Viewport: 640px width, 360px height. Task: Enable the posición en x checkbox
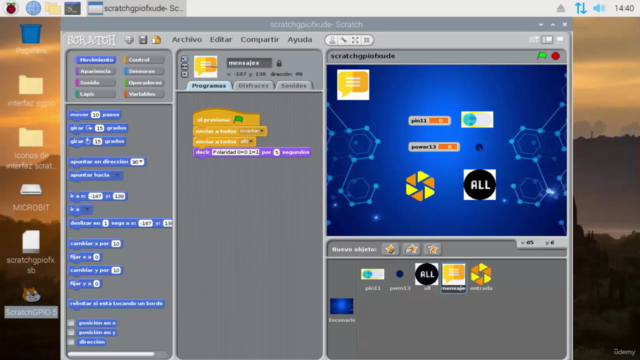click(71, 323)
